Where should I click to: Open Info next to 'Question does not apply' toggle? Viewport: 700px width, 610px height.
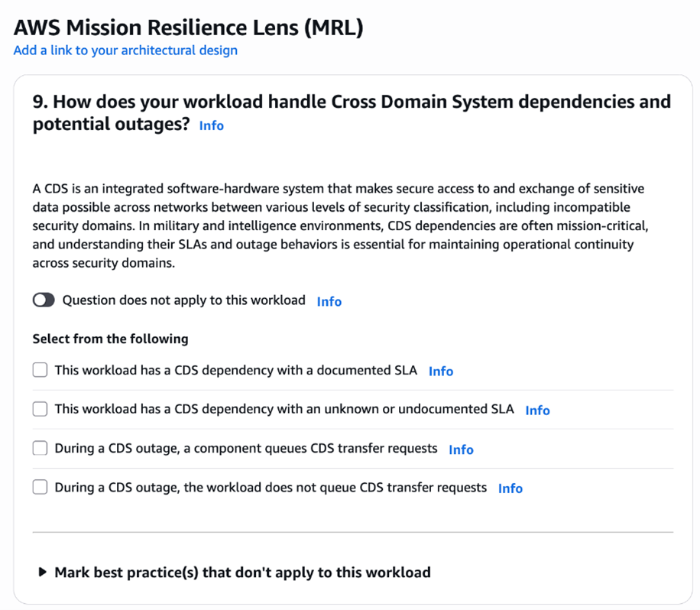click(329, 301)
